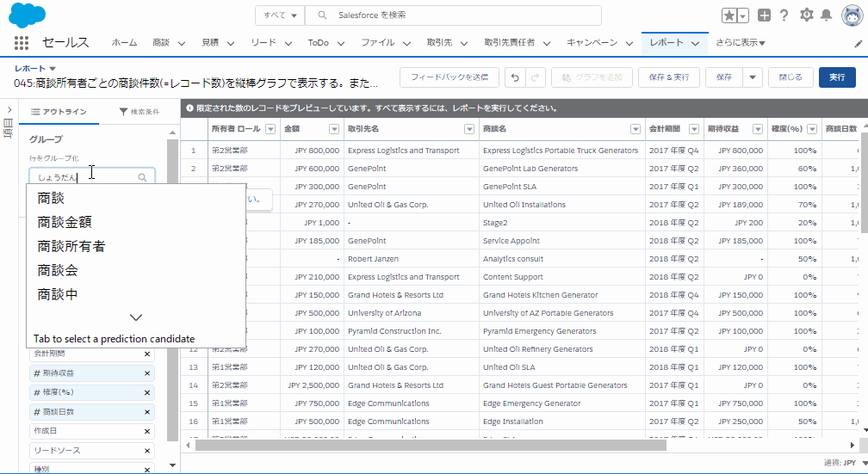This screenshot has width=868, height=474.
Task: Open the Favorites star icon
Action: tap(729, 15)
